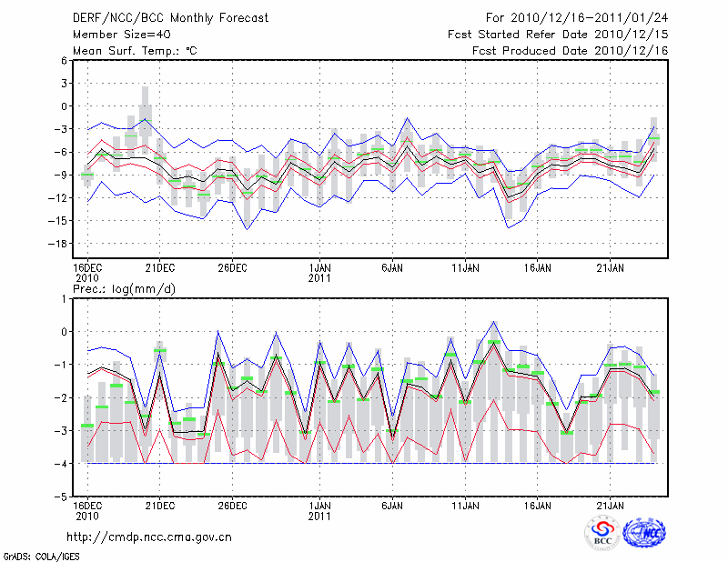Click the -5 value on precipitation y-axis

[x=60, y=497]
